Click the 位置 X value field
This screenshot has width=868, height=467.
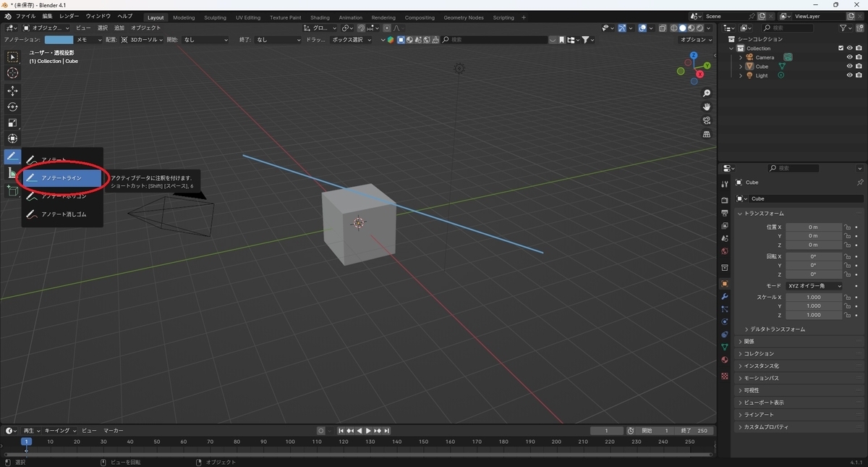tap(814, 227)
